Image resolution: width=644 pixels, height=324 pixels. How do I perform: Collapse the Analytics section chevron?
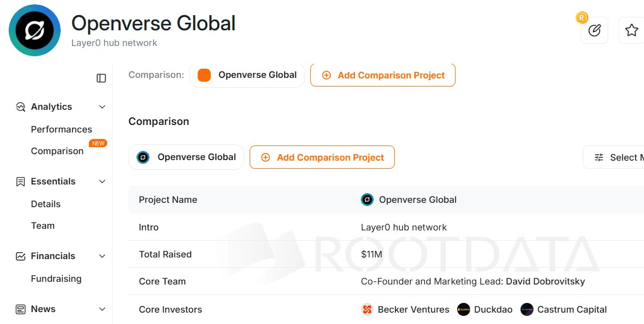[102, 107]
